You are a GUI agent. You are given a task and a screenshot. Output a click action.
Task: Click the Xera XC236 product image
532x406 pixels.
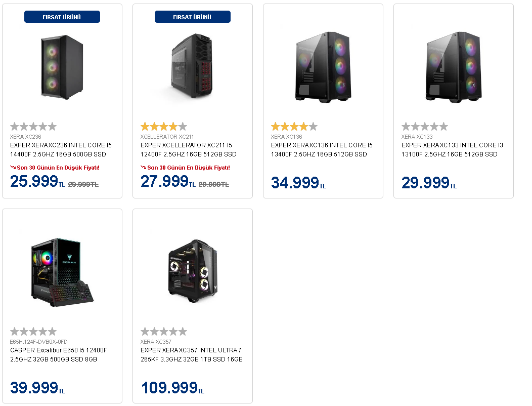pyautogui.click(x=62, y=68)
